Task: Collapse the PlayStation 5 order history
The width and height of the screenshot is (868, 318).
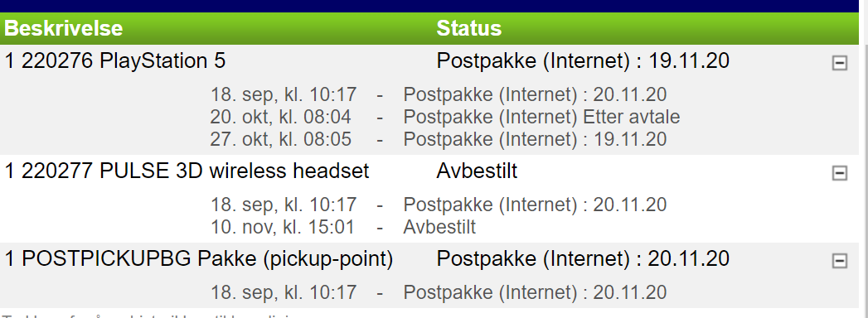Action: [x=839, y=63]
